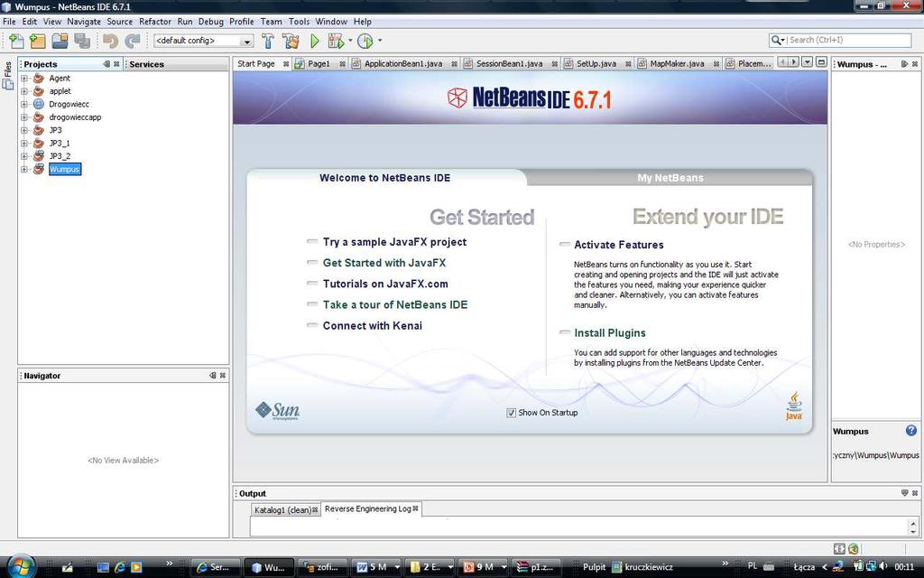Switch to the My NetBeans tab
The width and height of the screenshot is (924, 578).
tap(670, 178)
